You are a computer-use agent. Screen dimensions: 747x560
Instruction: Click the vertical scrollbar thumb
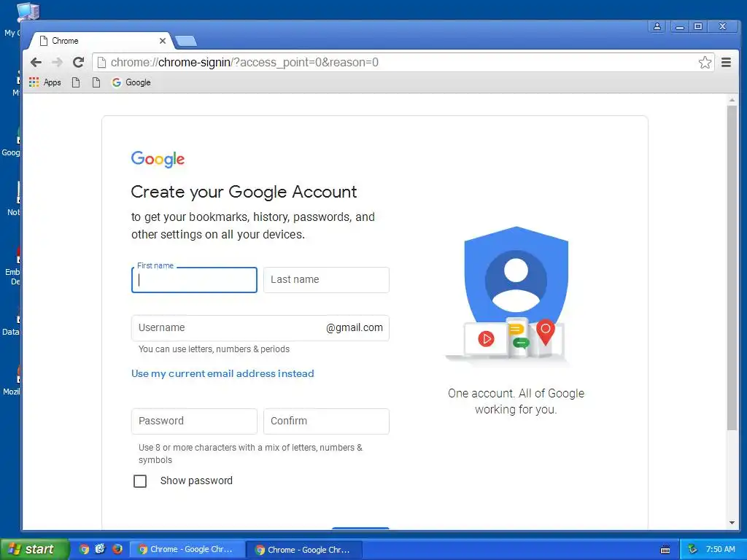pyautogui.click(x=732, y=268)
